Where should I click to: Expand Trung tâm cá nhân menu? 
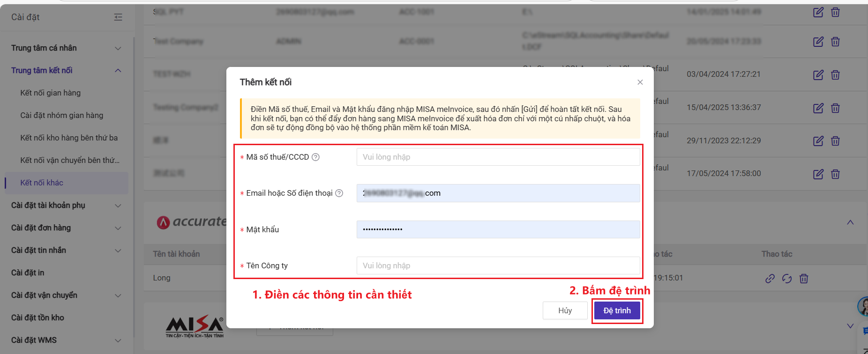coord(118,48)
